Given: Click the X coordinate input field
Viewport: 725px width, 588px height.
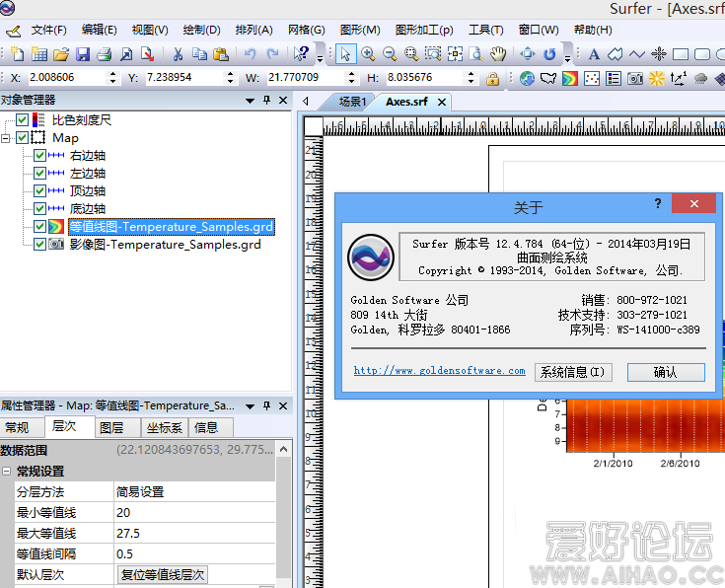Looking at the screenshot, I should pyautogui.click(x=67, y=78).
